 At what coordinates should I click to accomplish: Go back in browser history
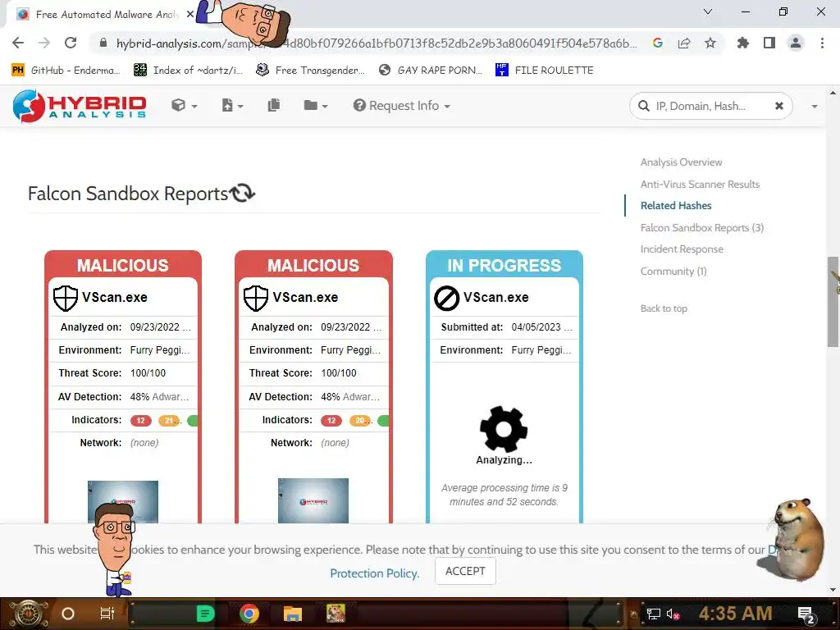coord(18,43)
